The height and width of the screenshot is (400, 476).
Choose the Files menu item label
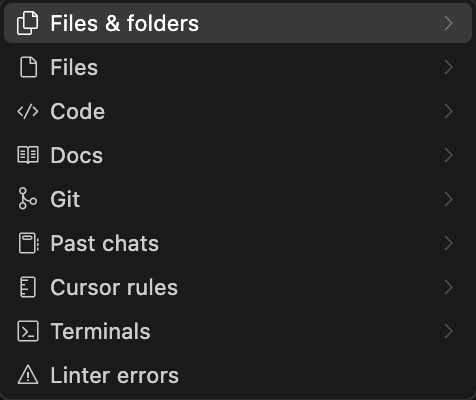pyautogui.click(x=74, y=67)
